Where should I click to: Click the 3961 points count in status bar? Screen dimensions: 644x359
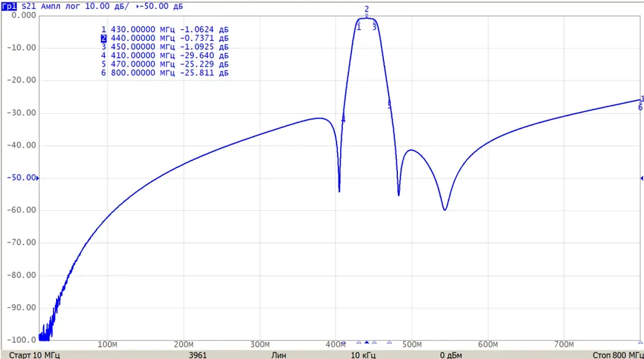coord(198,355)
